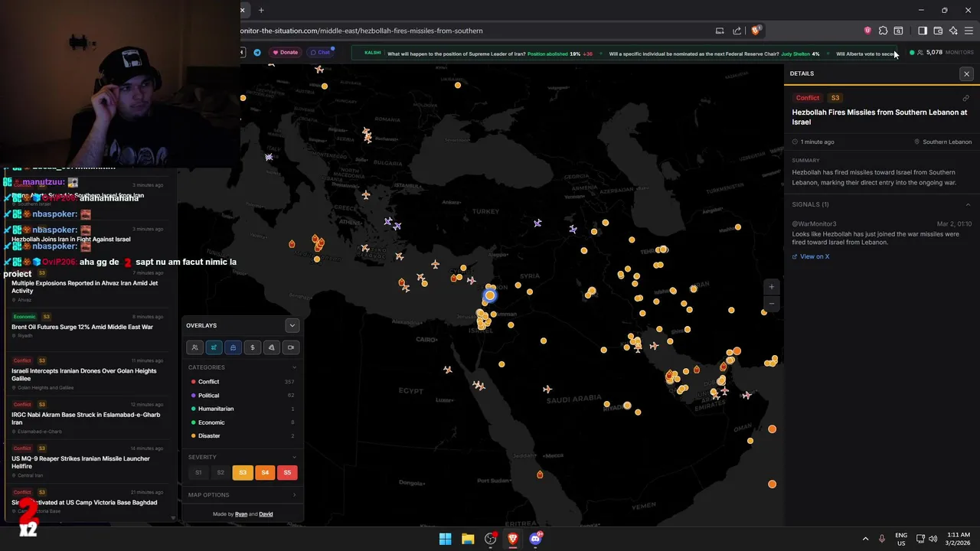Open browser extensions puzzle icon
This screenshot has height=551, width=980.
[883, 31]
